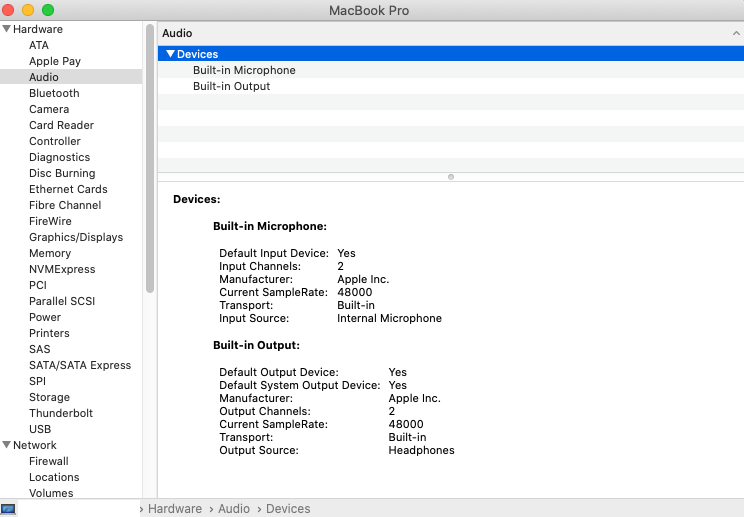Image resolution: width=744 pixels, height=517 pixels.
Task: Click the Headphones output source value
Action: 421,450
